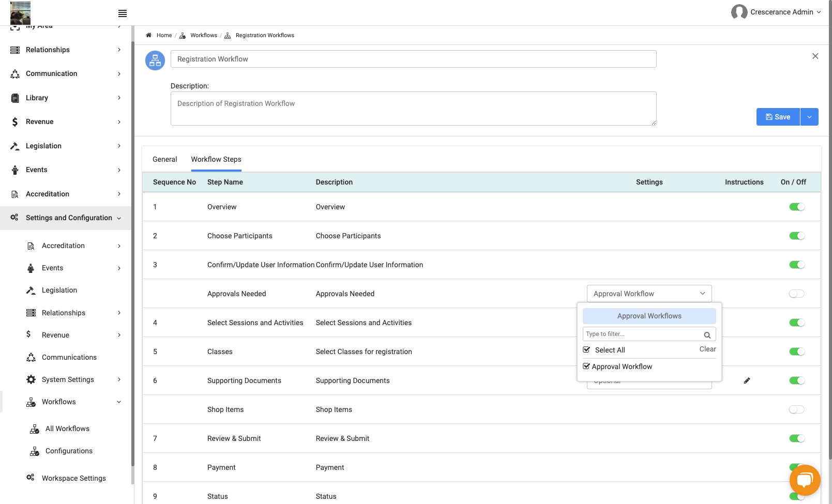Click the Revenue dollar icon at the top of the sidebar
The width and height of the screenshot is (832, 504).
(x=15, y=122)
